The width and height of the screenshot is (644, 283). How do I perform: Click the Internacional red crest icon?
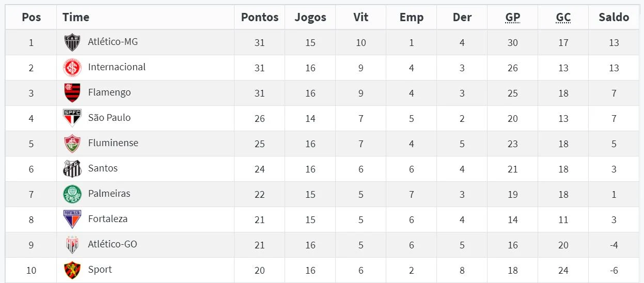coord(72,68)
